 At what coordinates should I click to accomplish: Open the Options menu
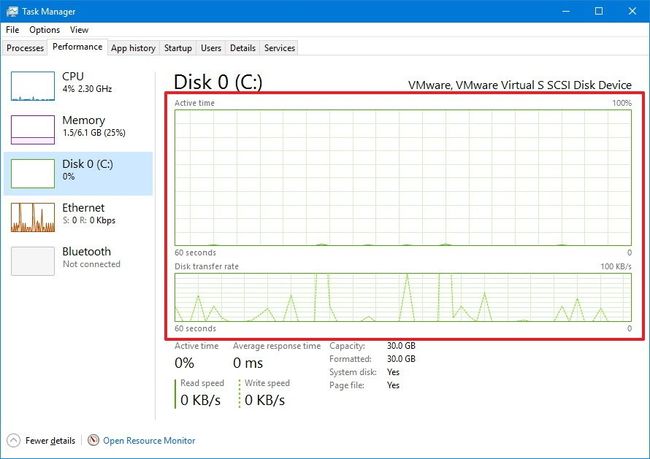click(44, 30)
